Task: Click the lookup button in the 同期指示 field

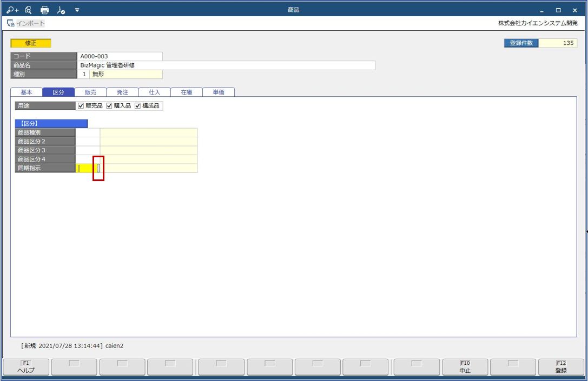Action: [x=98, y=168]
